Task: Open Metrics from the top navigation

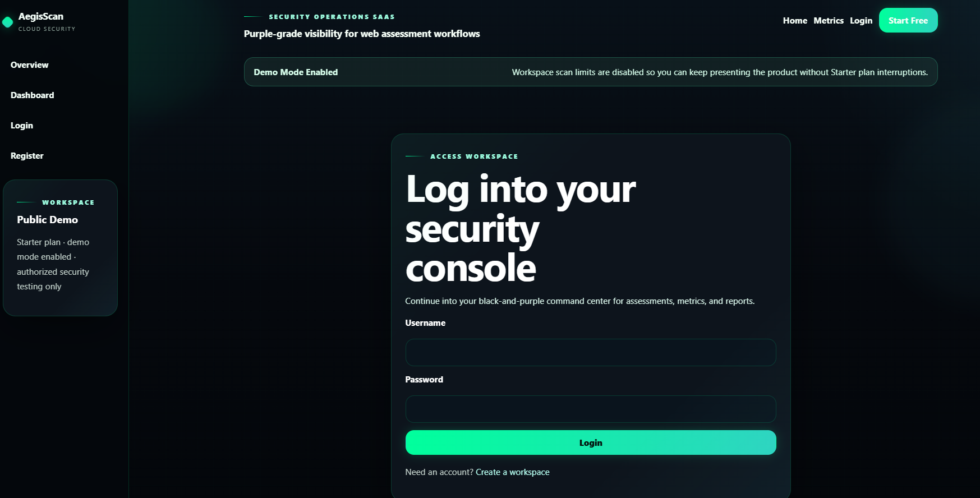Action: tap(828, 21)
